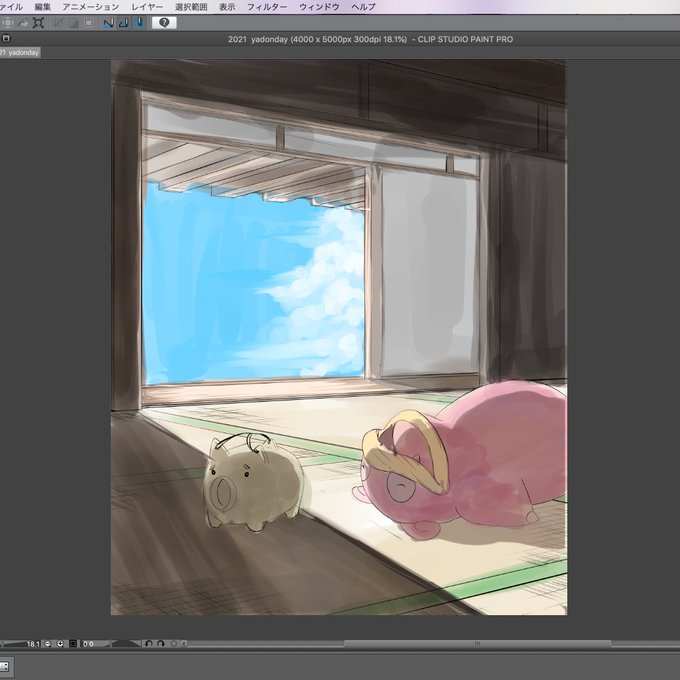Toggle snap to special ruler icon
The height and width of the screenshot is (680, 680).
point(124,23)
